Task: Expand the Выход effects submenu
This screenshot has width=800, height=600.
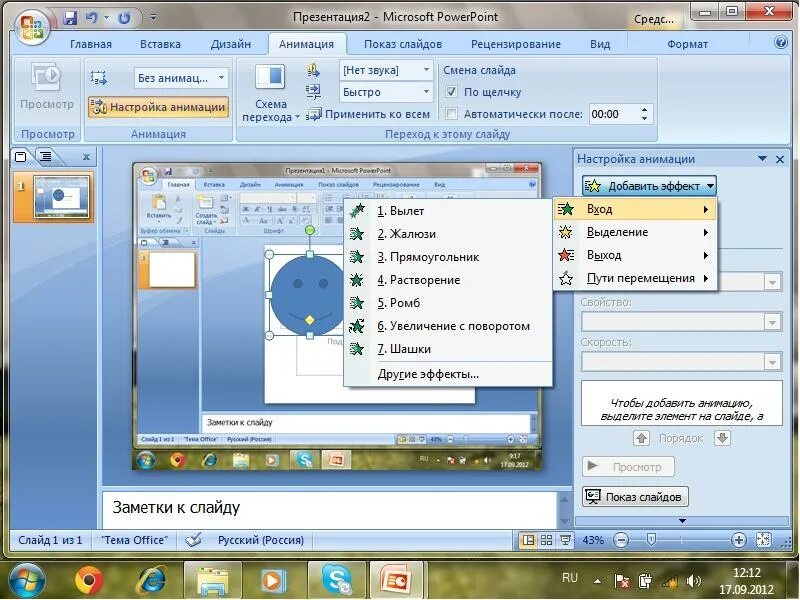Action: (x=635, y=255)
